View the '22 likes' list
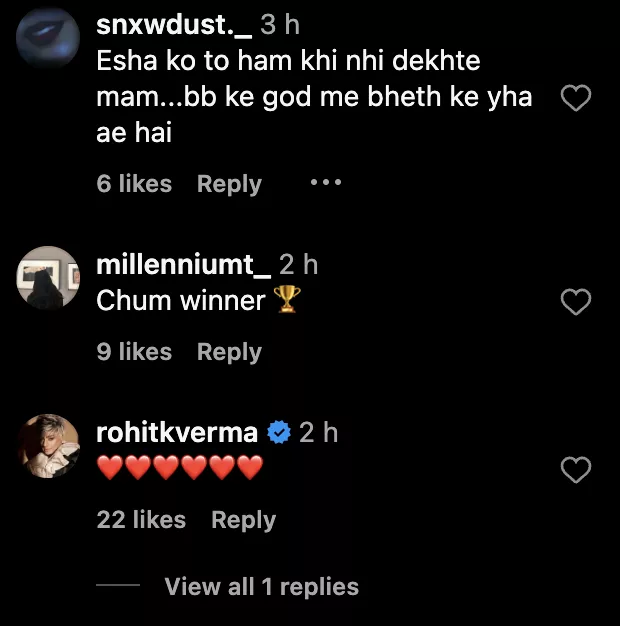 click(141, 520)
